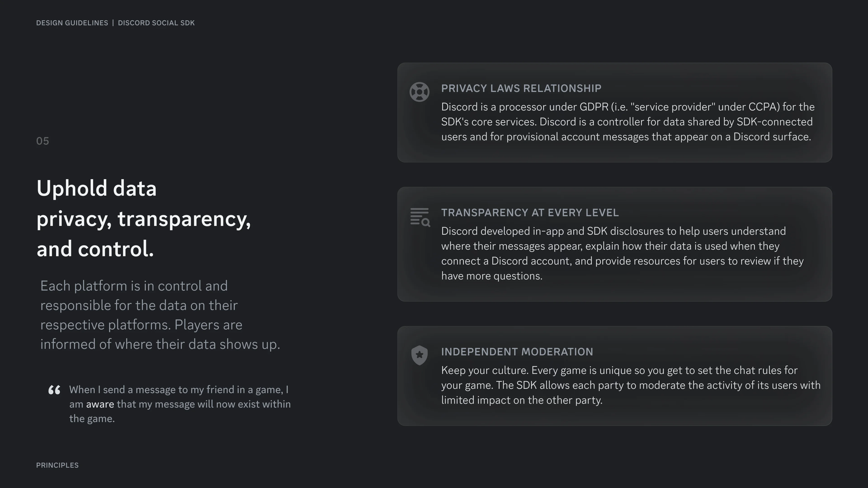Screen dimensions: 868x488
Task: Click the Design Guidelines header text
Action: [x=72, y=23]
